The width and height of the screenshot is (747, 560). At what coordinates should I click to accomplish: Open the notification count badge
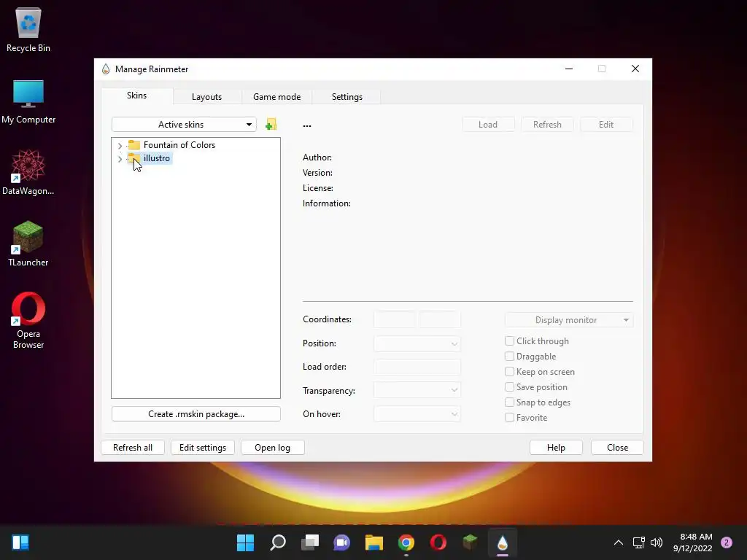click(727, 542)
